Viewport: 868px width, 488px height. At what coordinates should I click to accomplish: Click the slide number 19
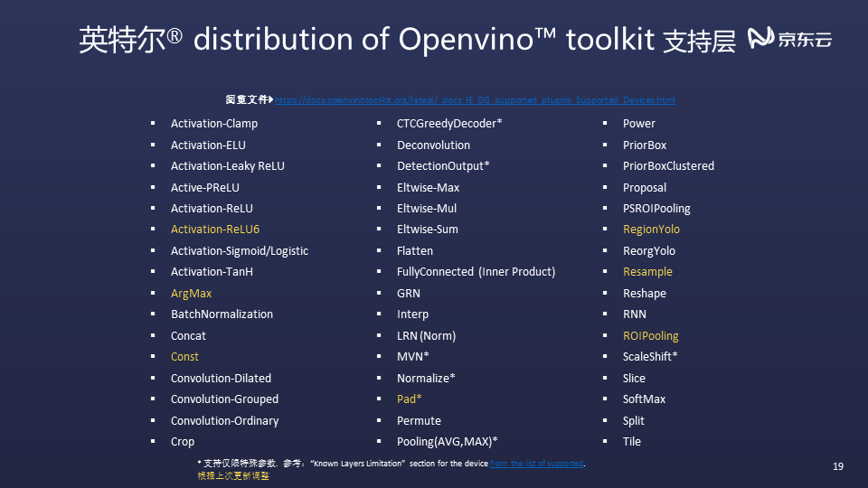click(x=838, y=466)
